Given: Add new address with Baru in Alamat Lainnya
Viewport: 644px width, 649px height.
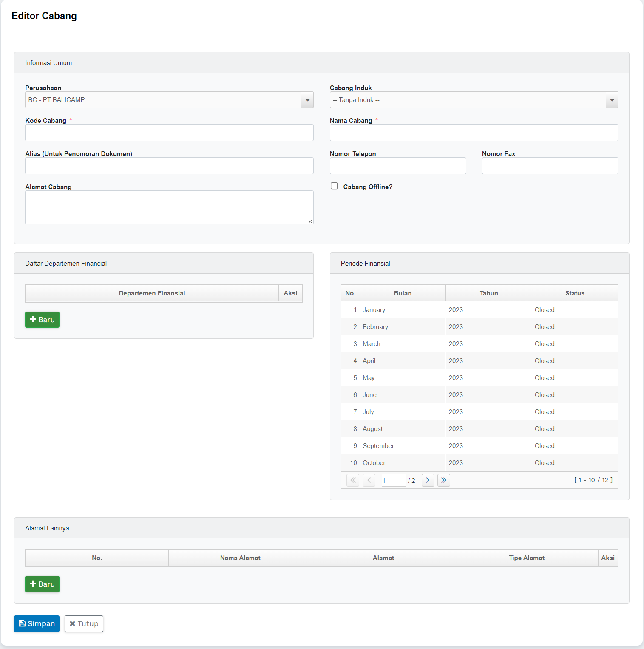Looking at the screenshot, I should coord(42,584).
